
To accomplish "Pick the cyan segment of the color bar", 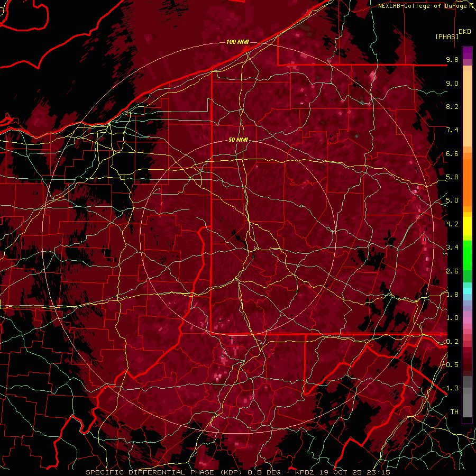I will point(467,291).
